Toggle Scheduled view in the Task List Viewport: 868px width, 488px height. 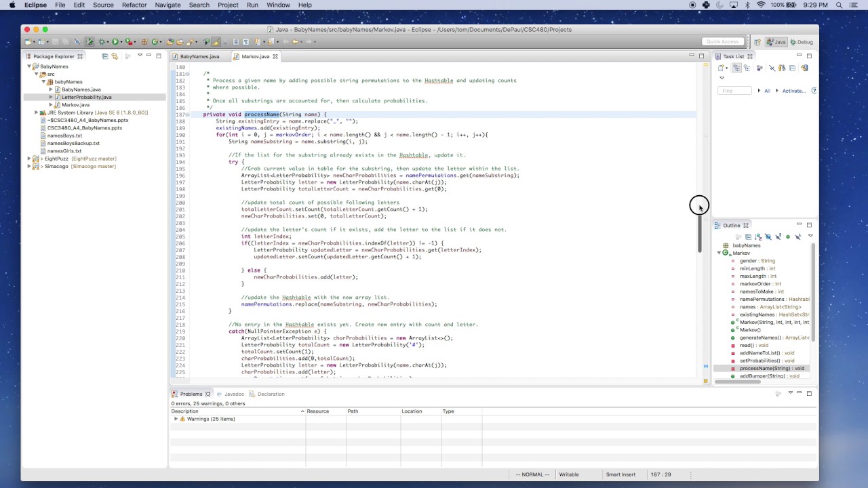click(747, 68)
